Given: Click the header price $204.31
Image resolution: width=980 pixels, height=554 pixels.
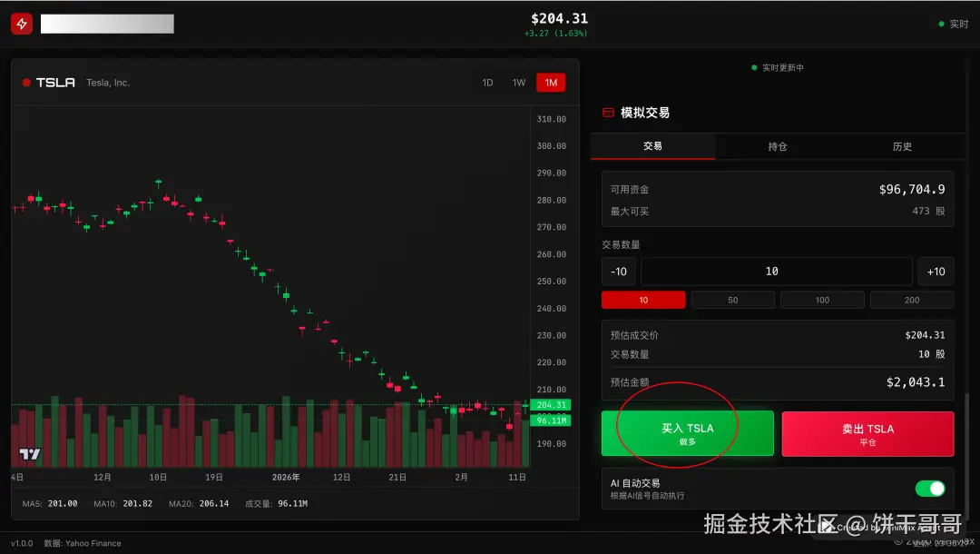Looking at the screenshot, I should (x=559, y=19).
